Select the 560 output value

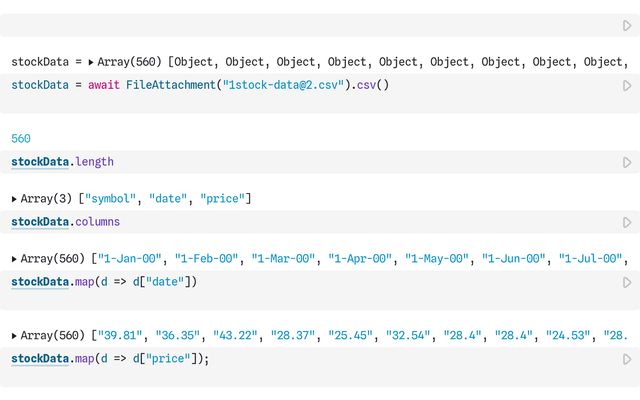[22, 138]
